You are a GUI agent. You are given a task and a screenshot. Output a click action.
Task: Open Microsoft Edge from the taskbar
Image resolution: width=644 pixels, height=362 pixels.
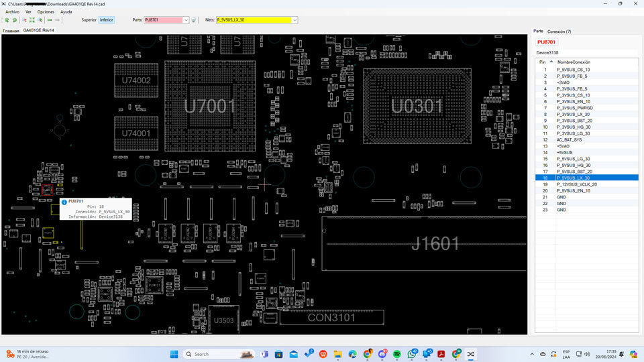click(352, 354)
